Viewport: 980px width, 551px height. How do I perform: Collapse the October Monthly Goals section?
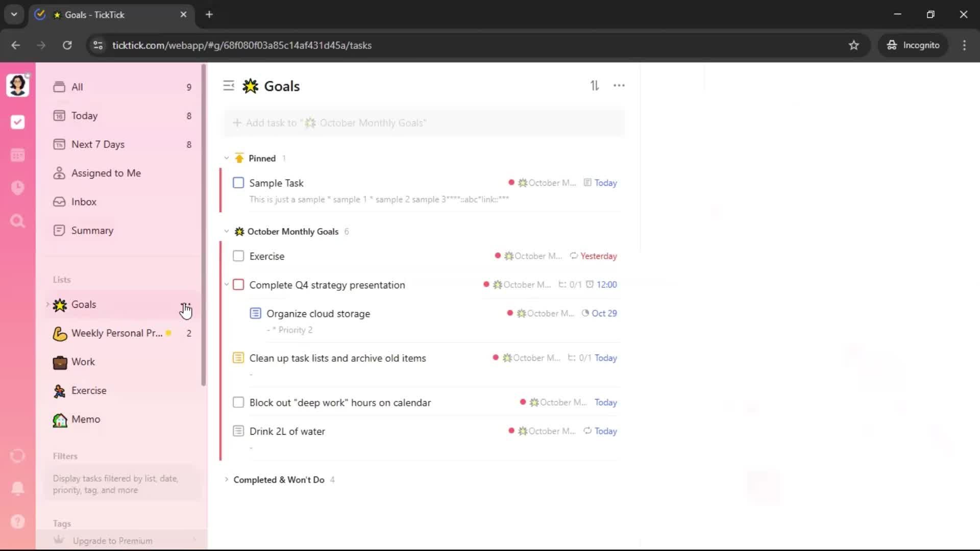click(227, 232)
